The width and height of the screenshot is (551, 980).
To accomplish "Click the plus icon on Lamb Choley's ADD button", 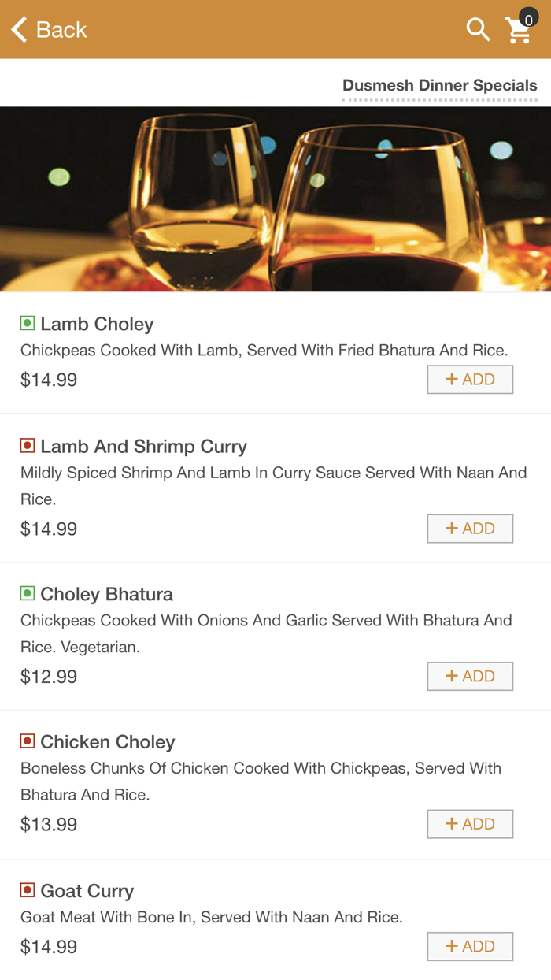I will pyautogui.click(x=453, y=379).
